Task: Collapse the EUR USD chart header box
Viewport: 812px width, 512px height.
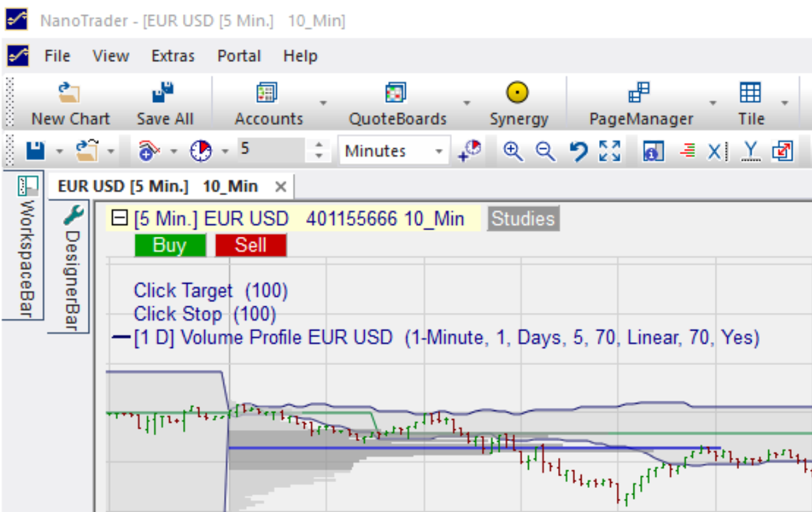Action: point(119,219)
